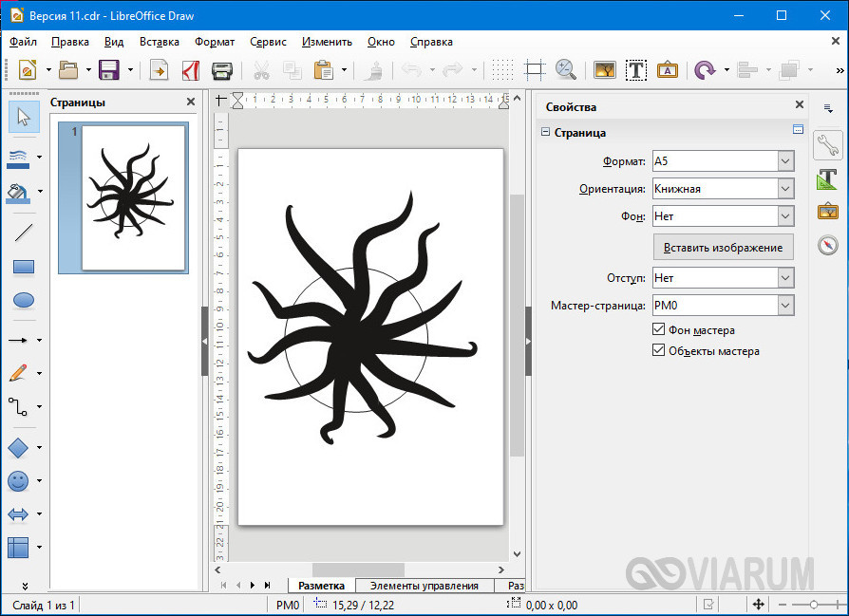
Task: Toggle the Объекты мастера checkbox
Action: tap(659, 351)
